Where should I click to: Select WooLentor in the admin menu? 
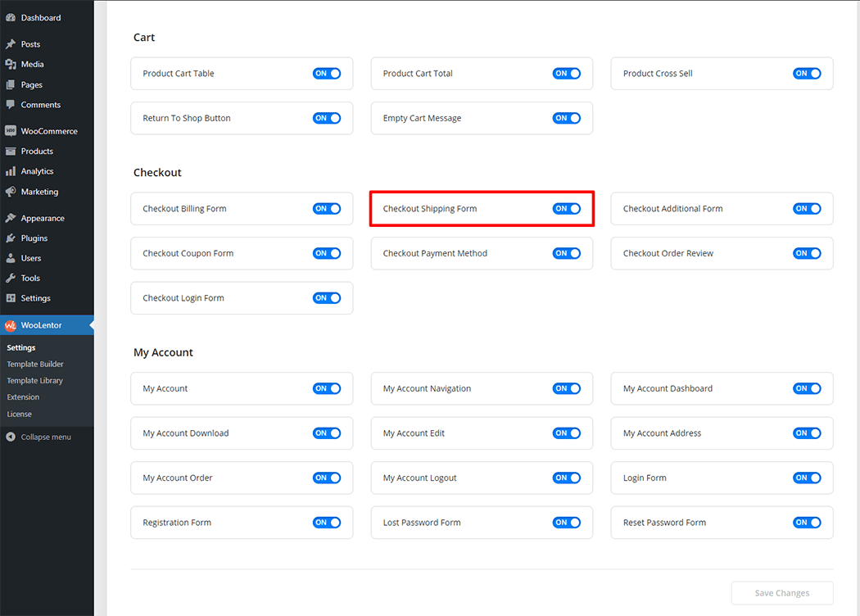click(41, 325)
